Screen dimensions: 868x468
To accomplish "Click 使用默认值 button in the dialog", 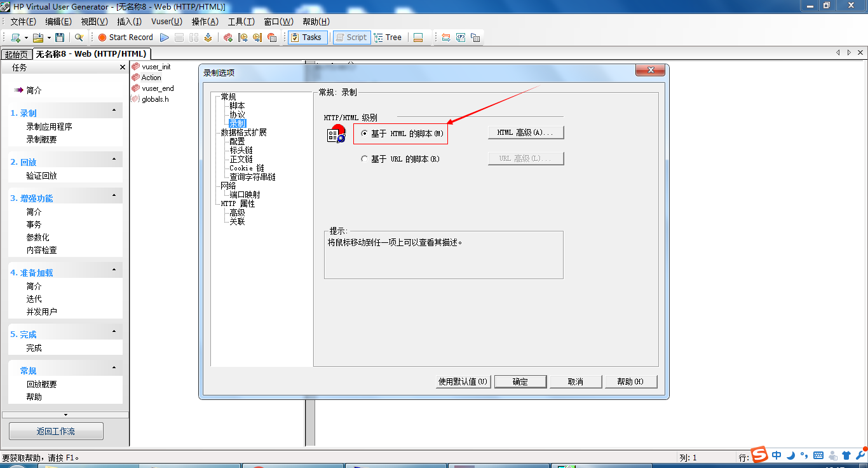I will click(463, 382).
